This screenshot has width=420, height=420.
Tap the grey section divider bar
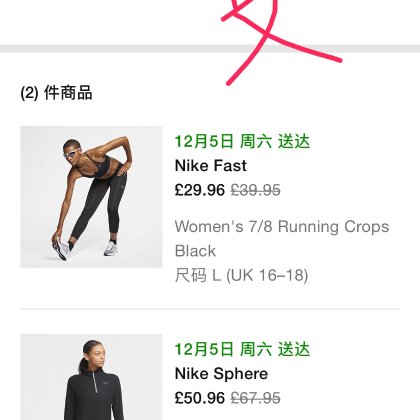(210, 49)
